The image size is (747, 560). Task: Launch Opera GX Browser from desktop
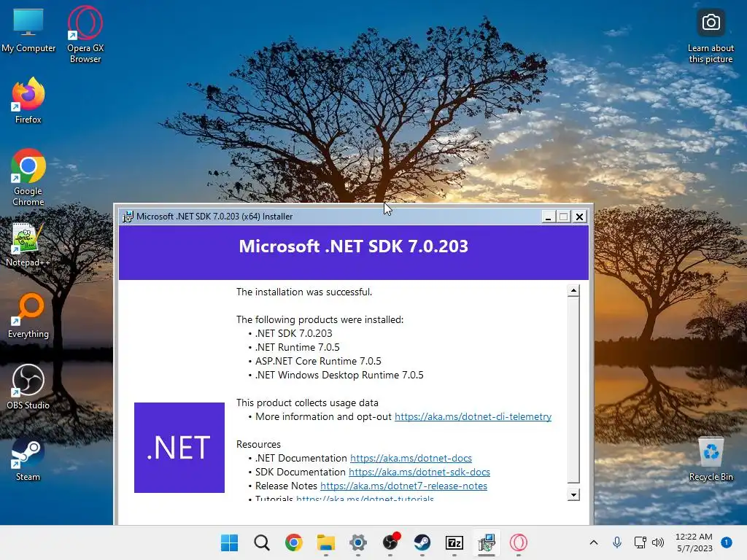point(85,34)
